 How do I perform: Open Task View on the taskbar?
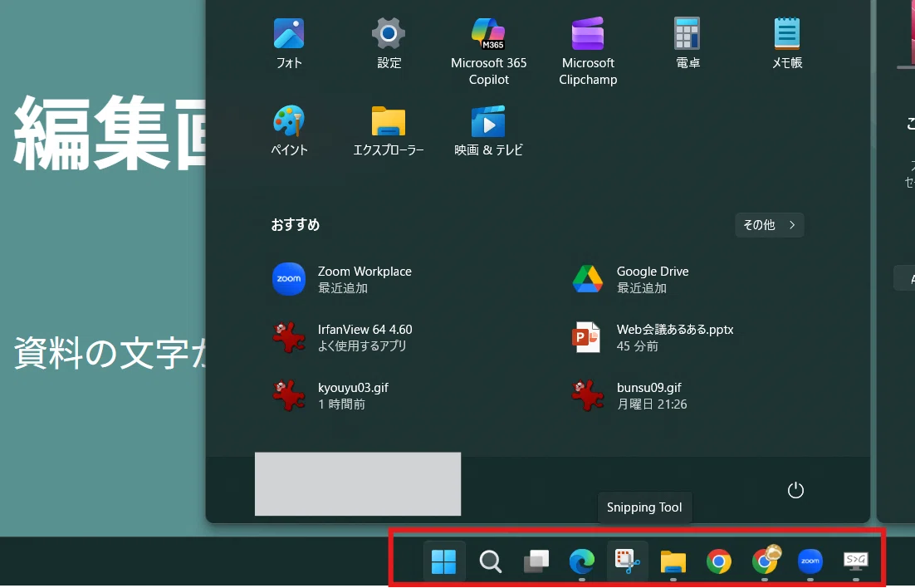536,561
